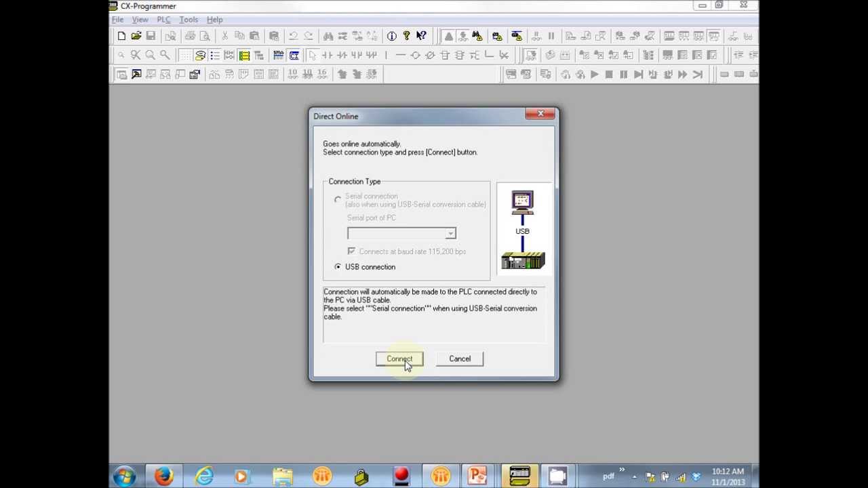Click the Auto Online binoculars warning icon
868x488 pixels.
(477, 36)
